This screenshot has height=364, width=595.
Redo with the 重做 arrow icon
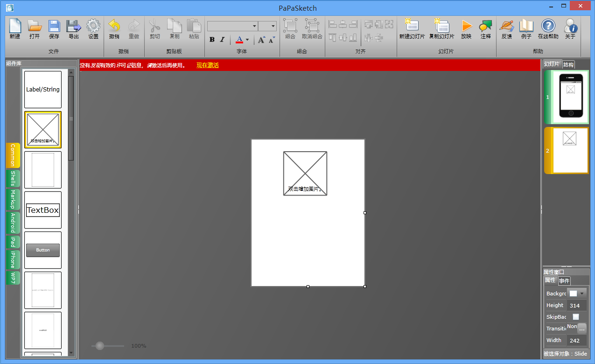[134, 26]
